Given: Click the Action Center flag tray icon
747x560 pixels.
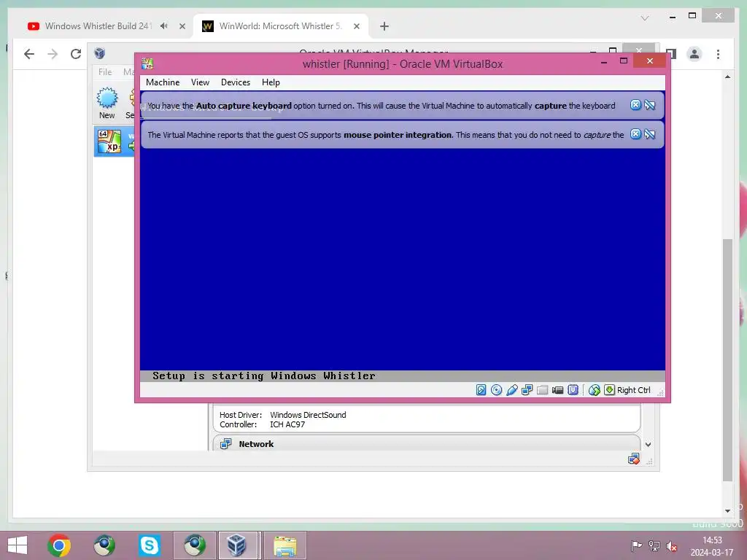Looking at the screenshot, I should pos(636,545).
